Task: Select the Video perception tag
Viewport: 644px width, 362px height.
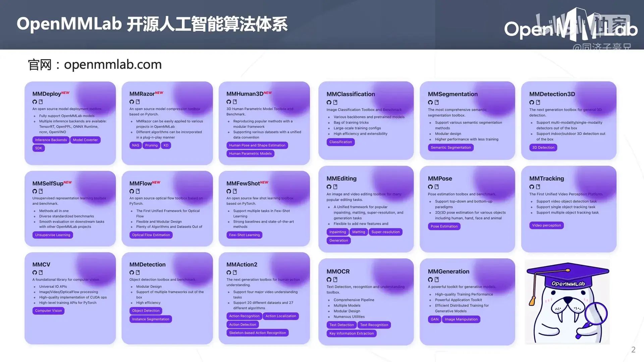Action: click(x=546, y=226)
